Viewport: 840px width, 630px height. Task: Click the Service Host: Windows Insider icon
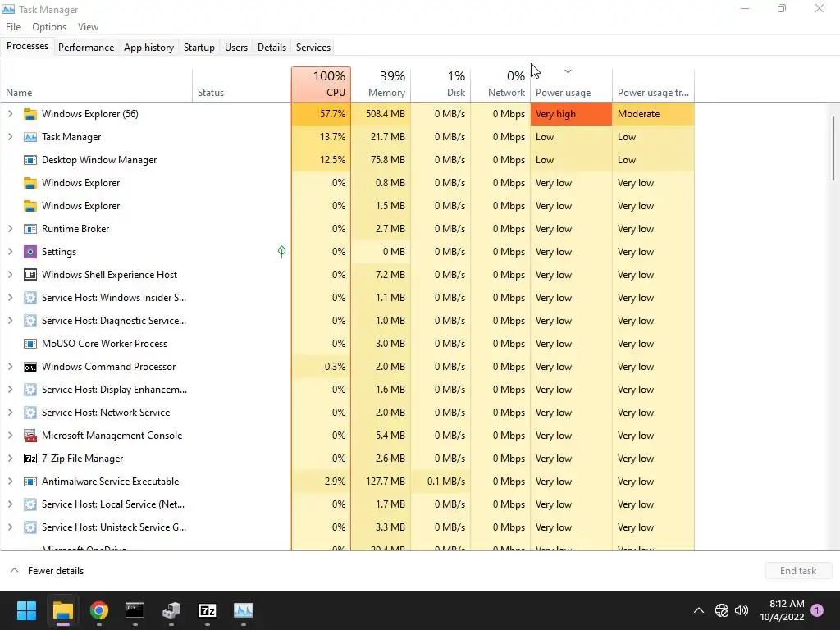click(30, 298)
